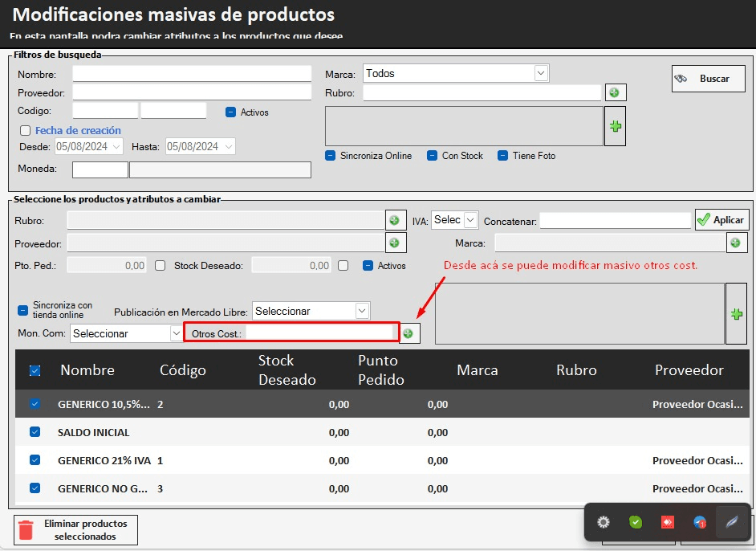The height and width of the screenshot is (551, 756).
Task: Click the green checkmark Aplicar button
Action: (x=721, y=219)
